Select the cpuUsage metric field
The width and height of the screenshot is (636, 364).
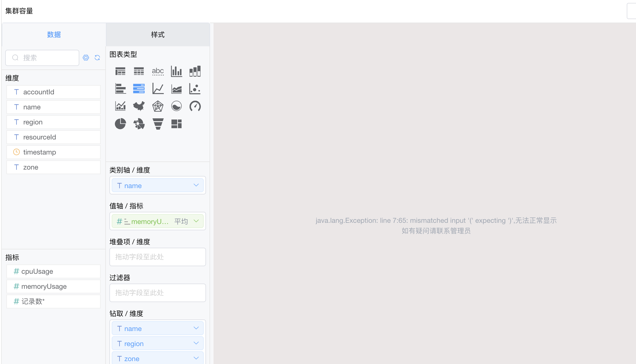[x=54, y=271]
